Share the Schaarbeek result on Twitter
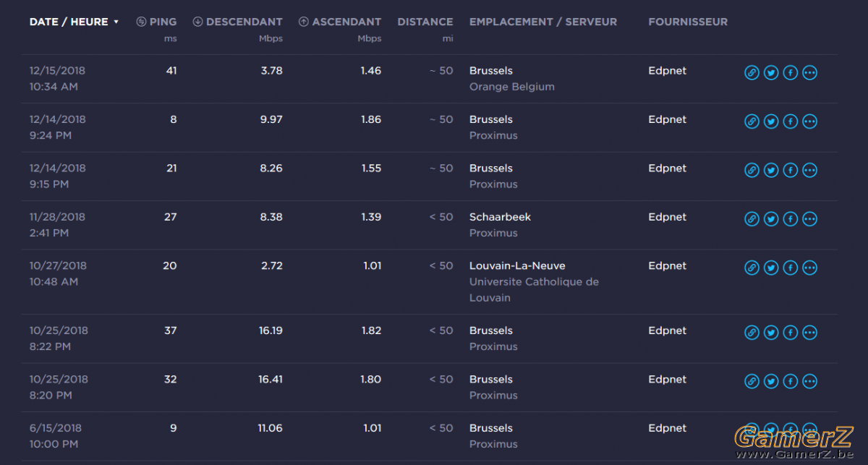 [x=771, y=219]
